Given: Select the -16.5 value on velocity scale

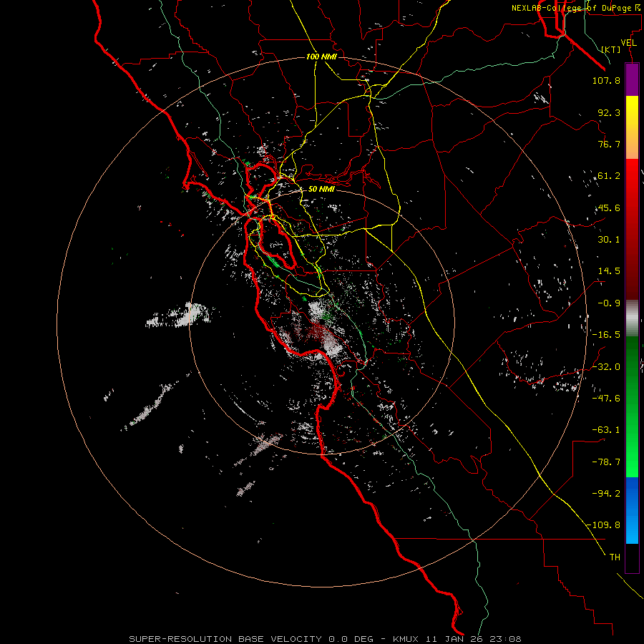Looking at the screenshot, I should tap(606, 335).
